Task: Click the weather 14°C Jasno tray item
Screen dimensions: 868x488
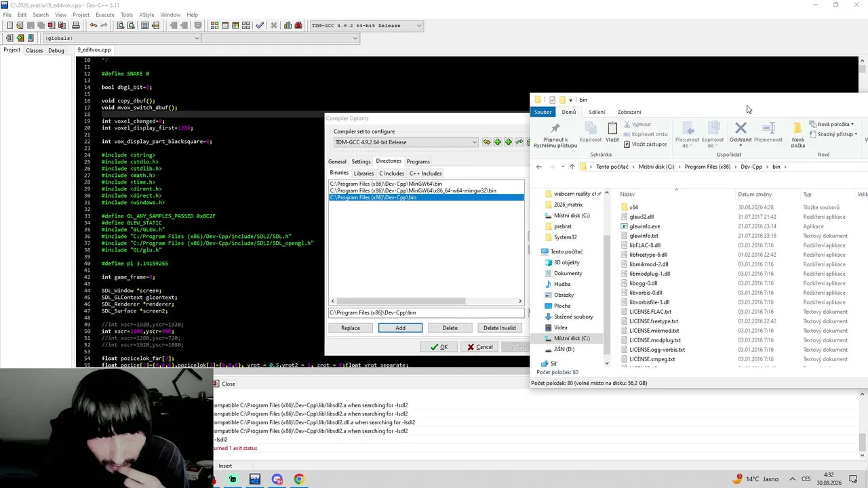Action: point(756,479)
